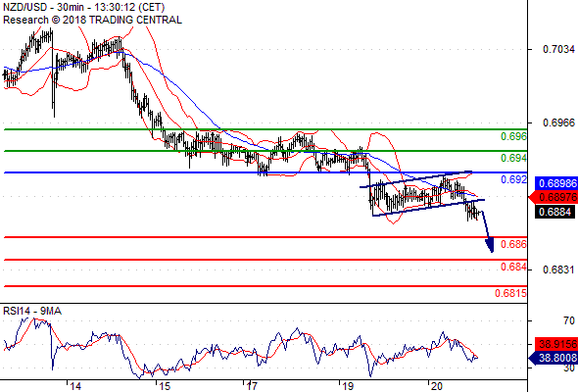Click the red 0.686 support label

[x=513, y=244]
